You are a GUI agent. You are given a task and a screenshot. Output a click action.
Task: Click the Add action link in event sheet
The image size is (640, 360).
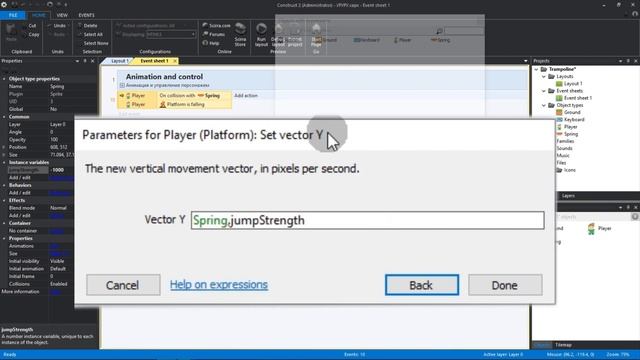[246, 96]
